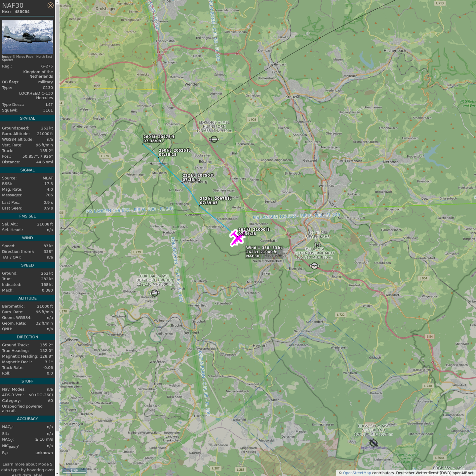Click the SPATIAL section header
476x476 pixels.
(x=27, y=118)
